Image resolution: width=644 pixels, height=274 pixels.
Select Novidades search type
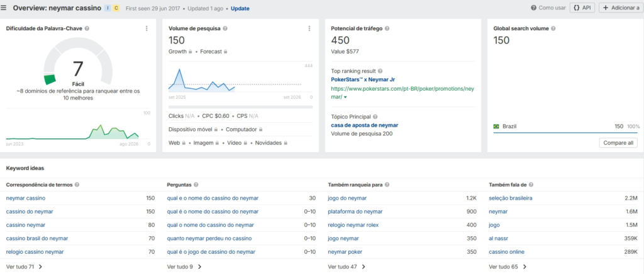(x=268, y=143)
